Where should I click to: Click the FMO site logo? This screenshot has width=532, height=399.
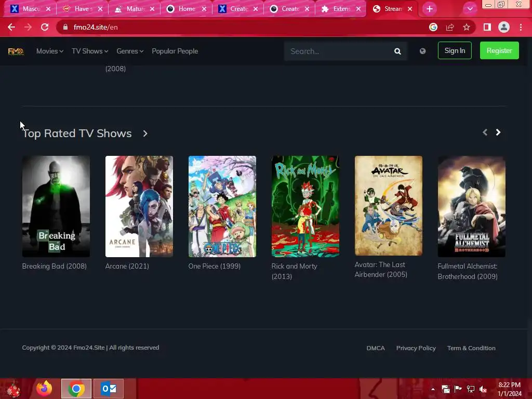point(16,51)
